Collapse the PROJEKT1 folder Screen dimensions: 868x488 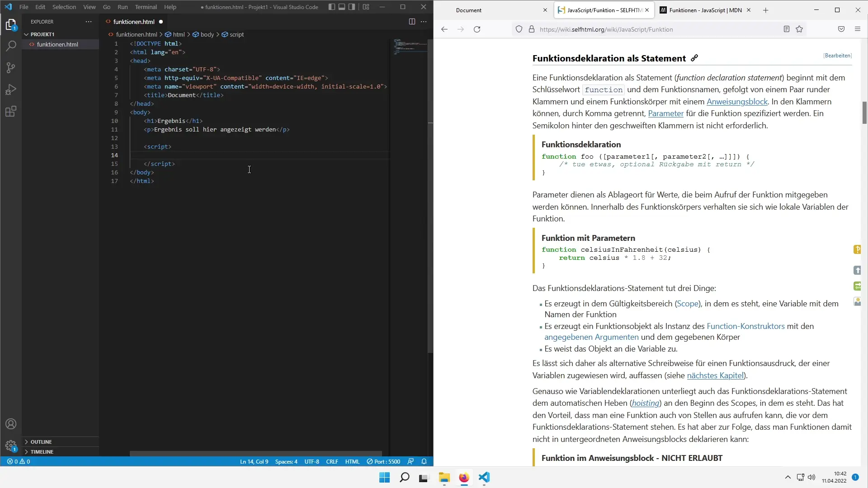point(42,34)
